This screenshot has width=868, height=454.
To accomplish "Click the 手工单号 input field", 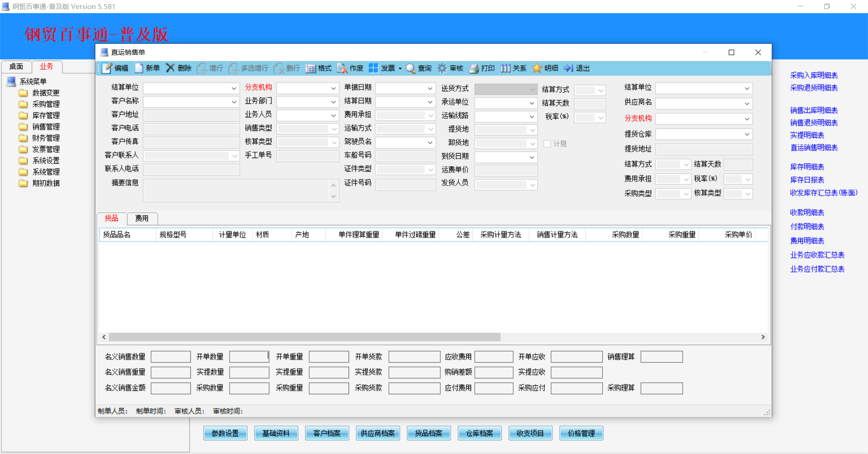I will 308,156.
